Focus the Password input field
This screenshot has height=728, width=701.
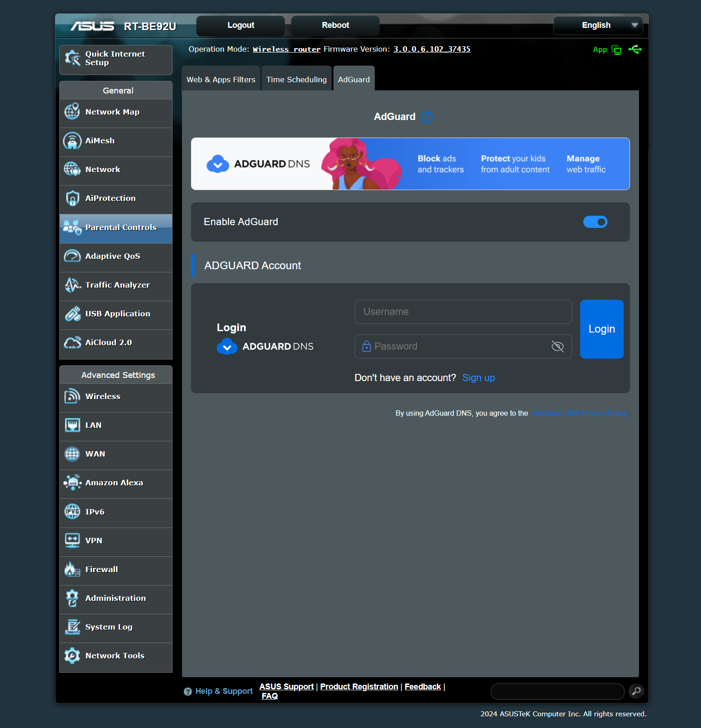tap(463, 346)
